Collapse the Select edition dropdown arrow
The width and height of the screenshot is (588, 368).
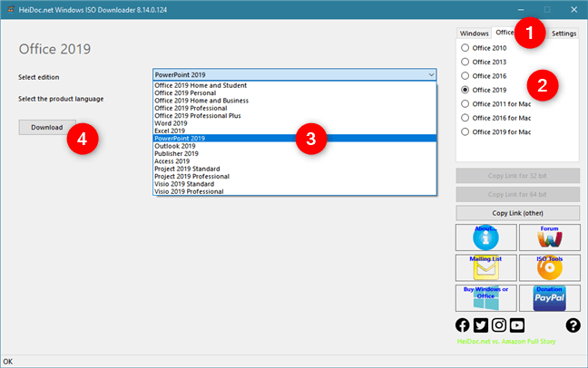(431, 74)
